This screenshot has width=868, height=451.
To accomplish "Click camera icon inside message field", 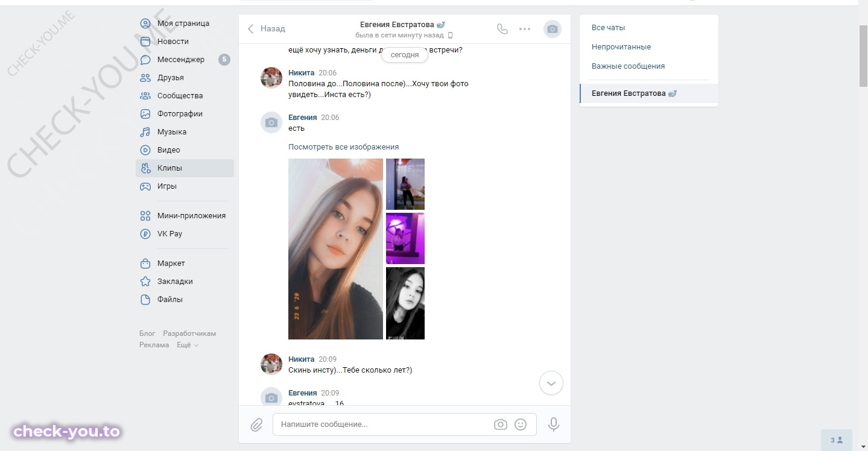I will [501, 424].
